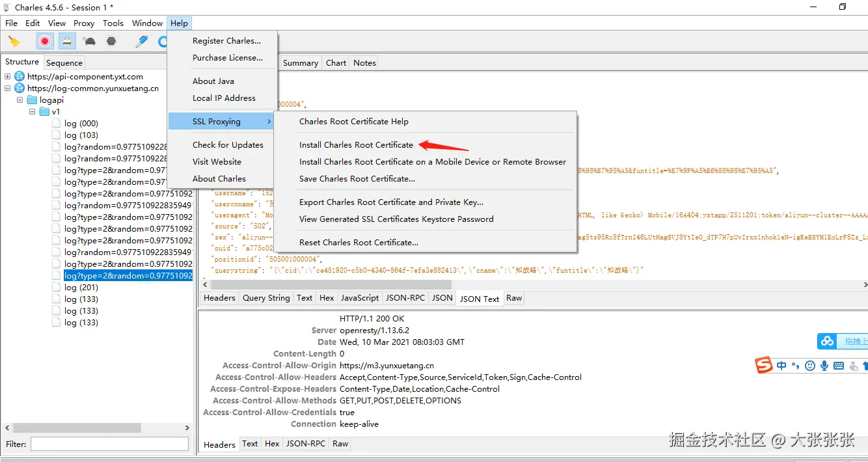Click the Charles app icon in title bar

[x=7, y=7]
